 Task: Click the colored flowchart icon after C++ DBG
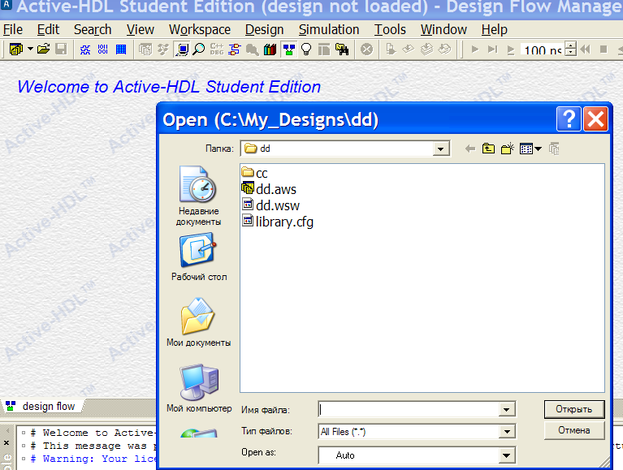tap(234, 49)
